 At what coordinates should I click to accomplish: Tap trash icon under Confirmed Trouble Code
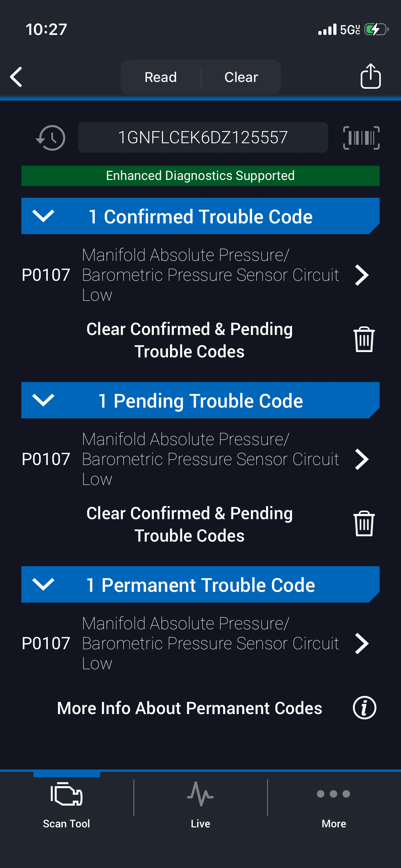(364, 340)
